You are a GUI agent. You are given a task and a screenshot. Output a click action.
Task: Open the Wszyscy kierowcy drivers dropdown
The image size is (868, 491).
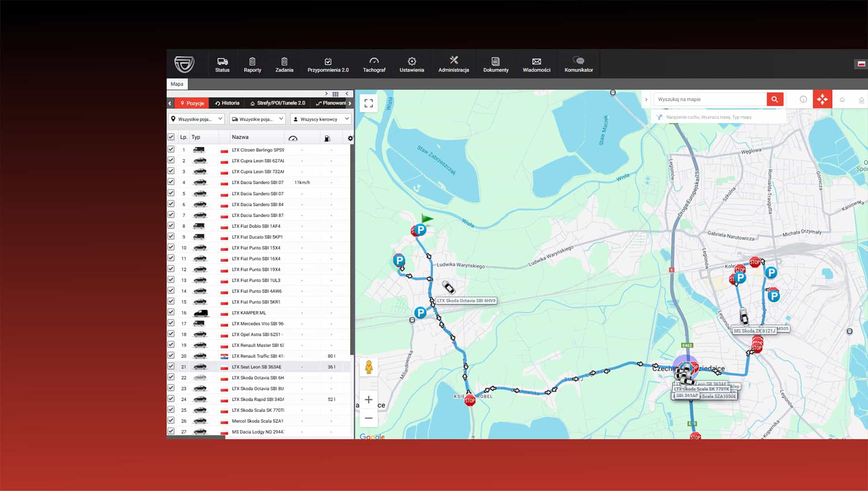(320, 119)
